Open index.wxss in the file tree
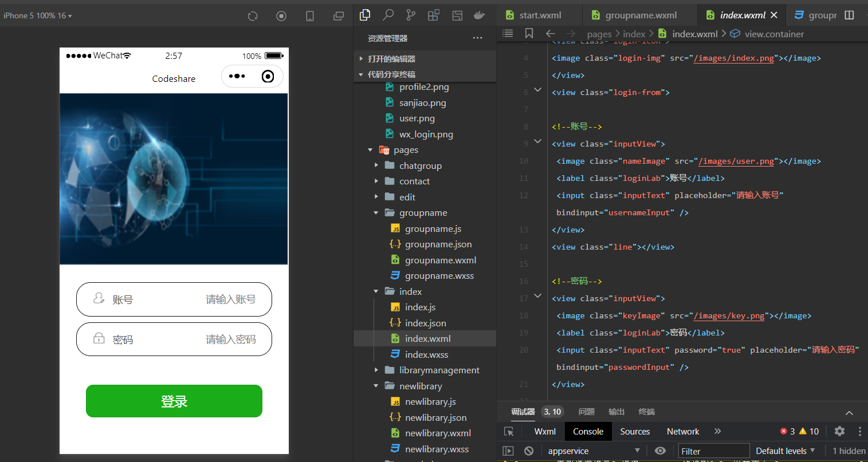 tap(426, 354)
